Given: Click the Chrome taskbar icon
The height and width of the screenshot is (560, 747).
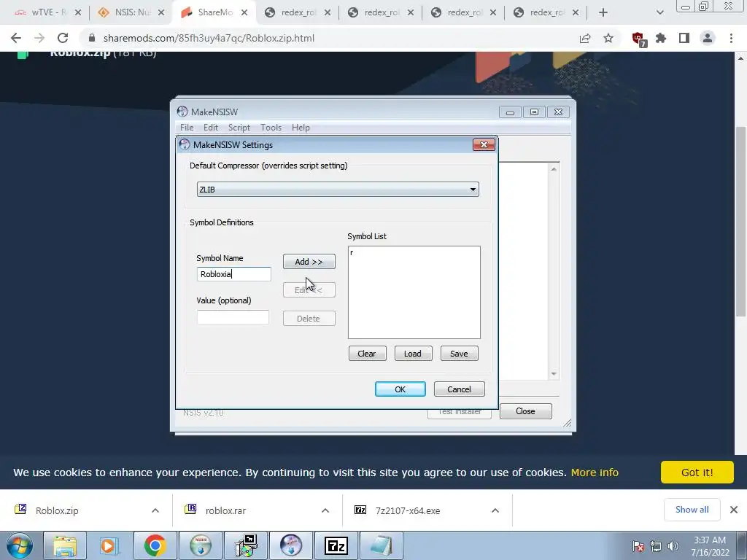Looking at the screenshot, I should tap(155, 545).
